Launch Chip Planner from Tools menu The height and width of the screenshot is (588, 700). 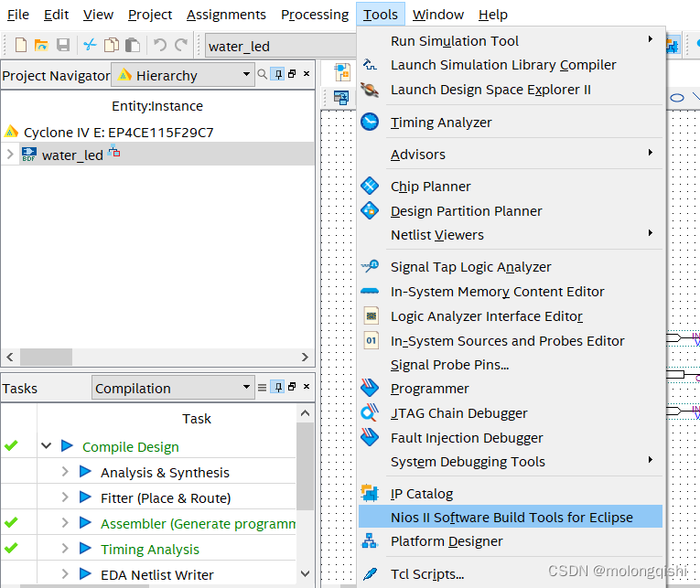click(511, 186)
